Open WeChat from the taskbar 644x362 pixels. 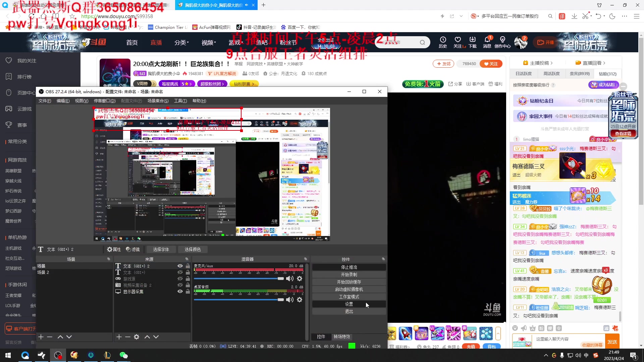(123, 355)
